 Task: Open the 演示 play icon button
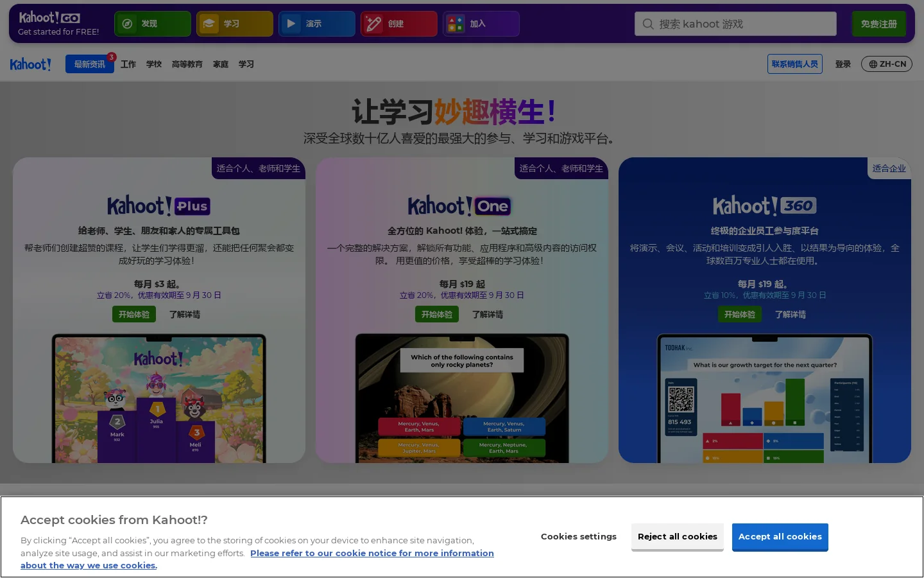317,24
